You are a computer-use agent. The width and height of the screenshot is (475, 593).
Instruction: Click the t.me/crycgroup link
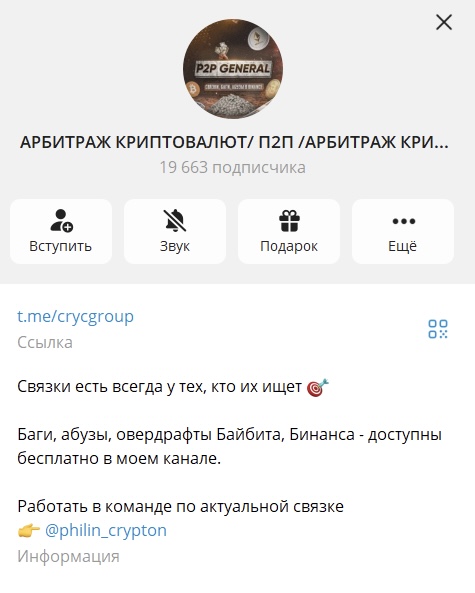(x=76, y=316)
